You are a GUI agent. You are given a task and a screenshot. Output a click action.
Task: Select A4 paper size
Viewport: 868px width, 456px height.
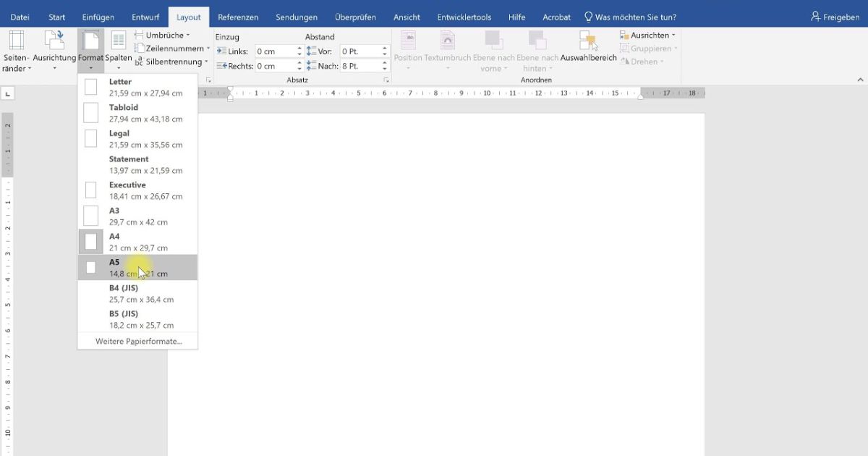click(137, 242)
